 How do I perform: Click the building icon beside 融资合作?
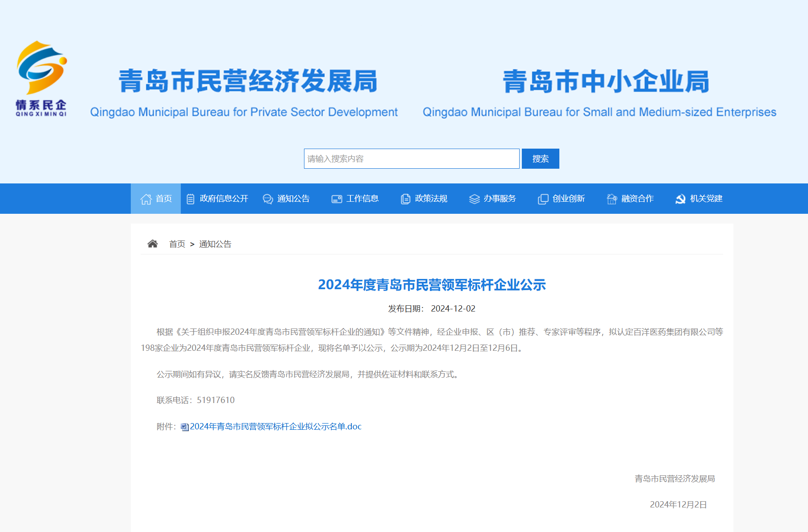click(x=612, y=199)
